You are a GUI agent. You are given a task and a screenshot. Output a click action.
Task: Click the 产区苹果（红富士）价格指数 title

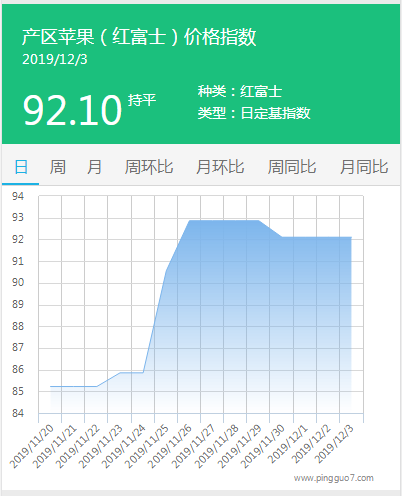pyautogui.click(x=139, y=36)
